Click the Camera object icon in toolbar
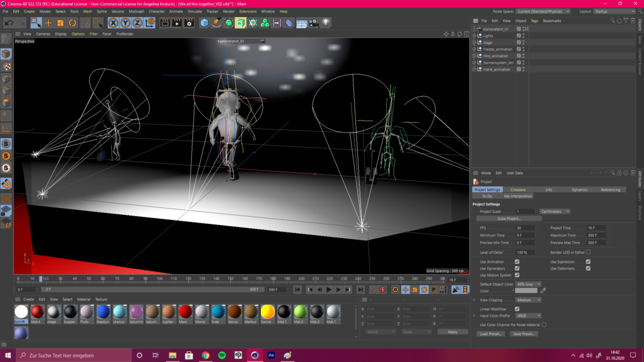 (x=313, y=23)
